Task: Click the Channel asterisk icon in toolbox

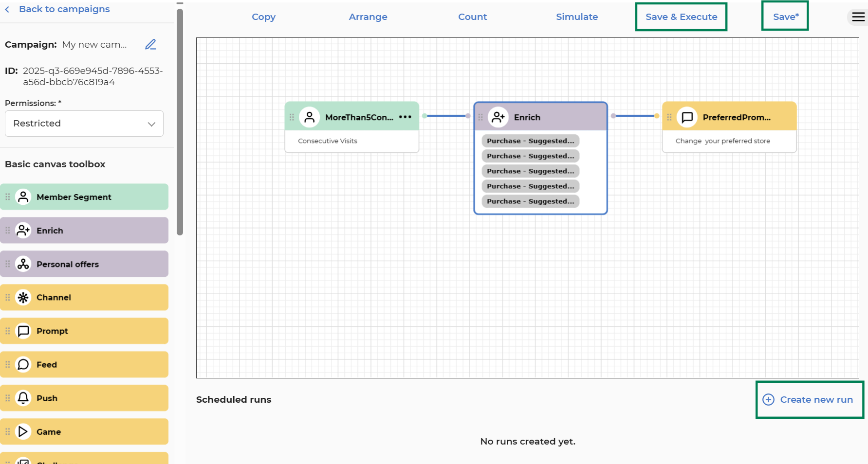Action: [23, 298]
